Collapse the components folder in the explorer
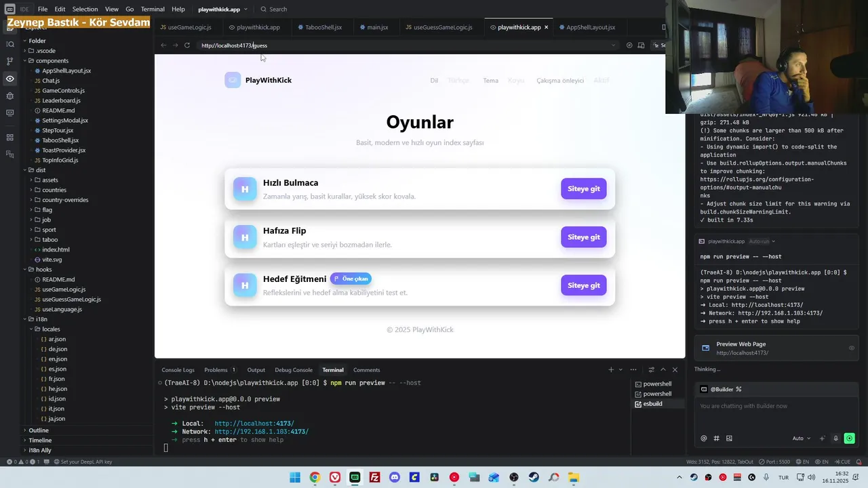868x488 pixels. coord(52,60)
